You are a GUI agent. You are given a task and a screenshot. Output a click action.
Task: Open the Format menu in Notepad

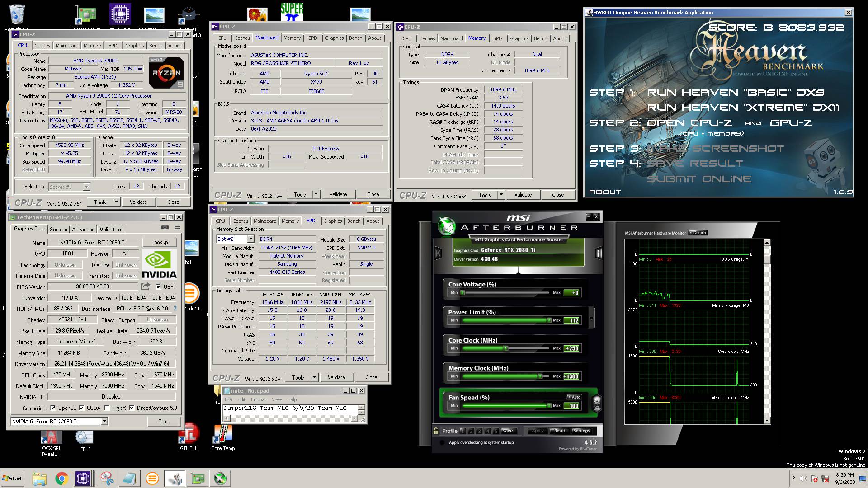click(259, 399)
